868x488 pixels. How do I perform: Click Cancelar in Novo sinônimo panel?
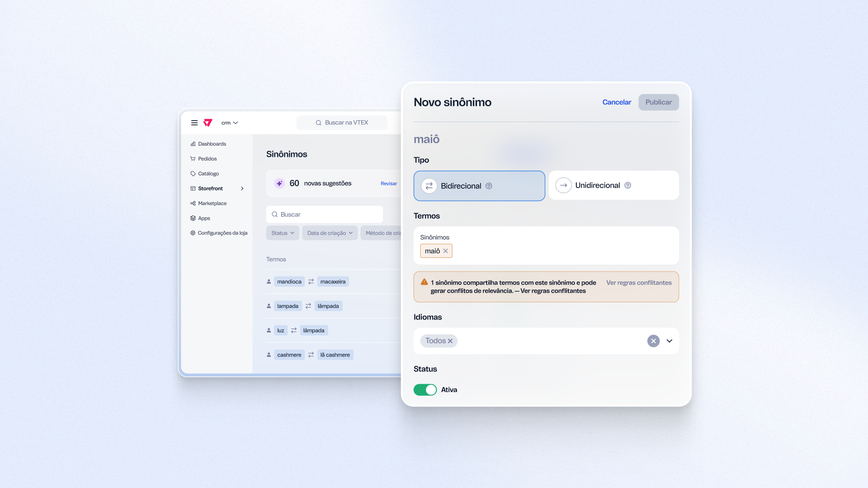coord(617,103)
